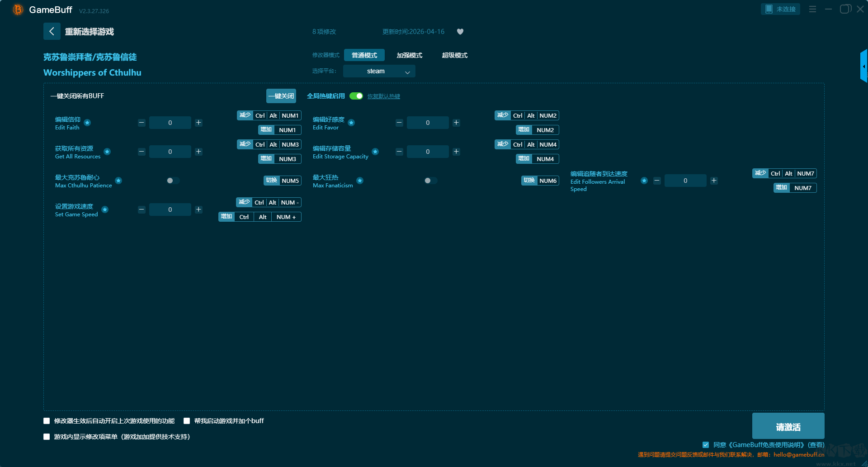Screen dimensions: 868x467
Task: Switch to 加强模式 enhanced mode tab
Action: [410, 55]
